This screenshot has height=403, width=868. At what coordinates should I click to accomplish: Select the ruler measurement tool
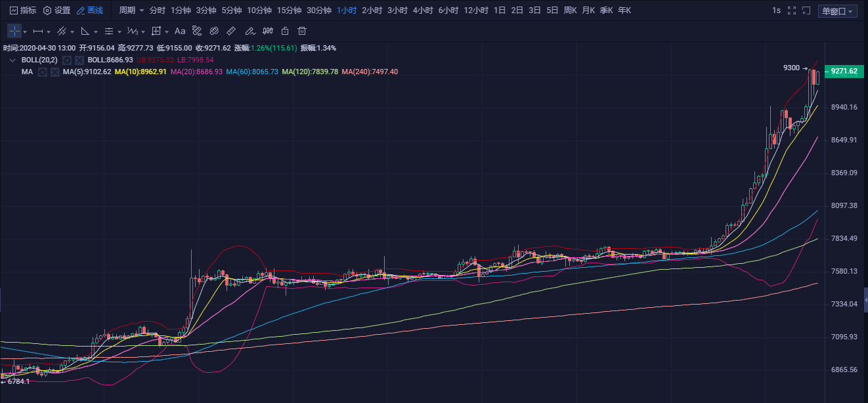tap(230, 31)
